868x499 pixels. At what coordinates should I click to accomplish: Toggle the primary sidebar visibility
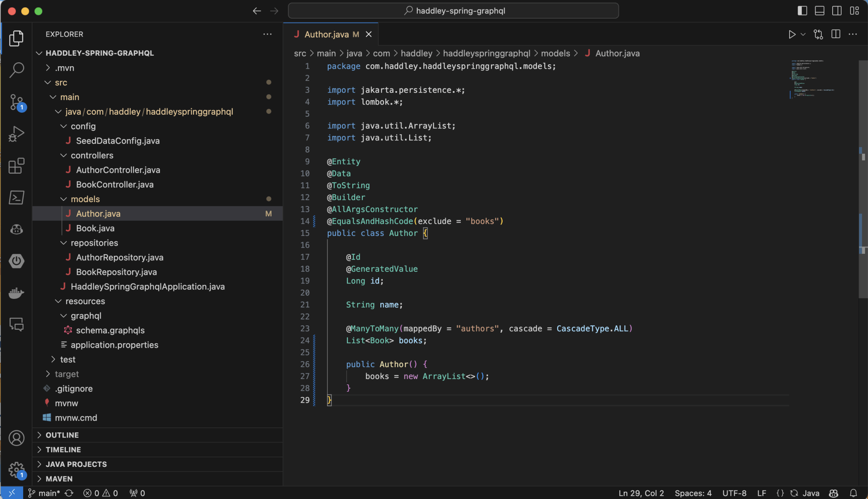(802, 11)
